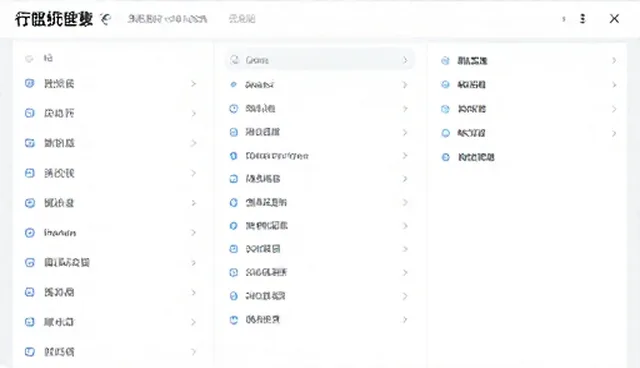Select the left-list row written in Latin letters
Viewport: 640px width, 368px height.
(x=110, y=233)
